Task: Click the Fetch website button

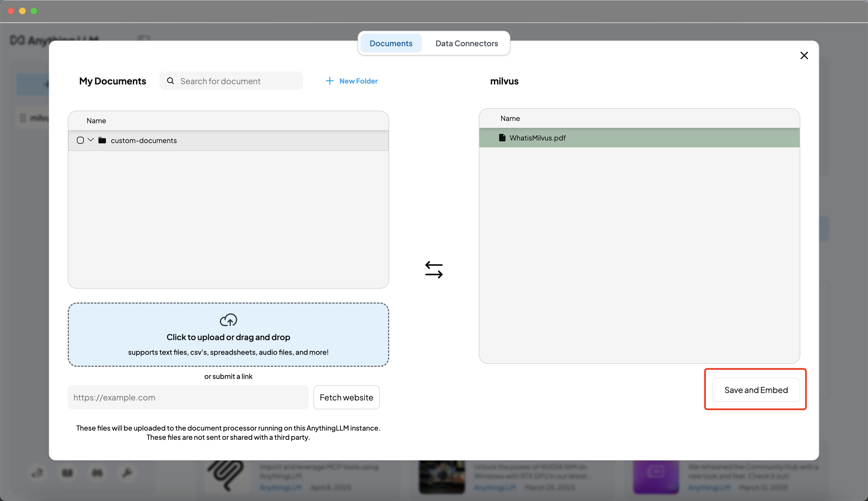Action: click(x=346, y=397)
